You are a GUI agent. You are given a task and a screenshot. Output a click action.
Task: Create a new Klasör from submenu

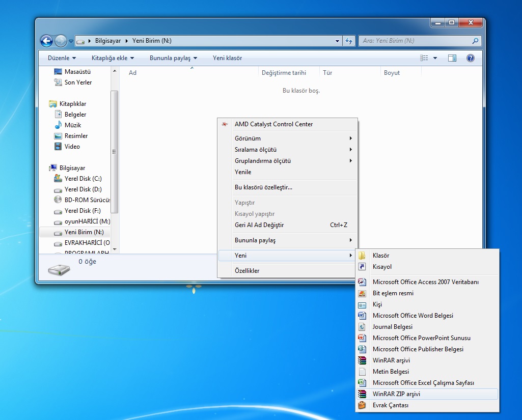(x=427, y=255)
